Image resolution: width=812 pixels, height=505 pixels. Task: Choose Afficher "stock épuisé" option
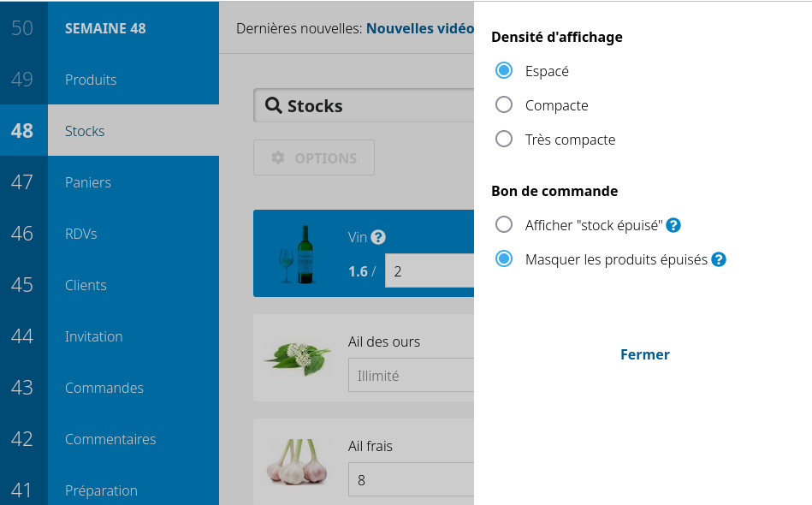(504, 224)
